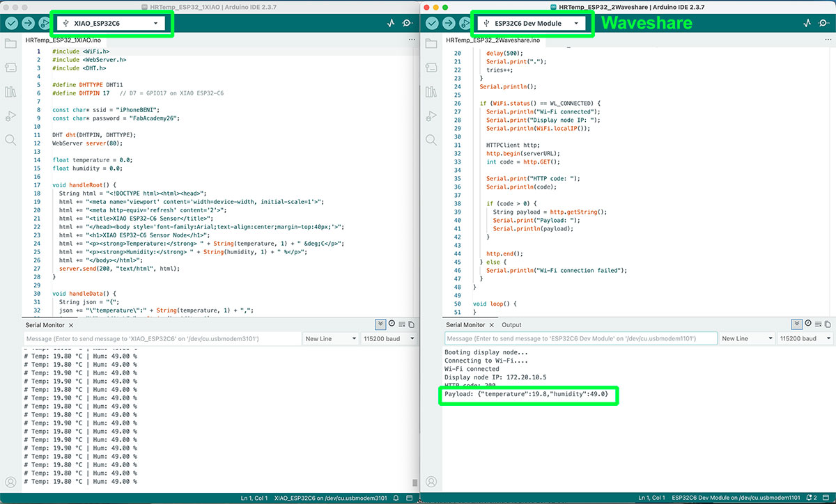Viewport: 836px width, 504px height.
Task: Switch to the Output tab in the Waveshare window
Action: pos(511,325)
